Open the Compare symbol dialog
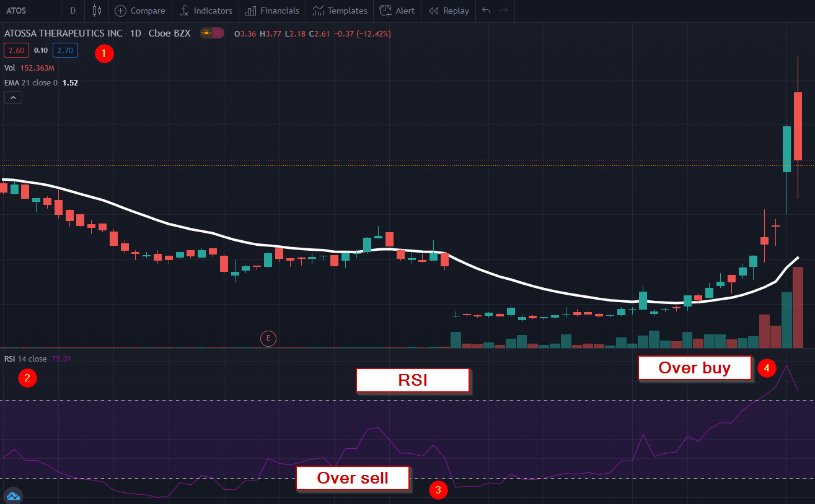This screenshot has width=815, height=504. click(x=140, y=11)
